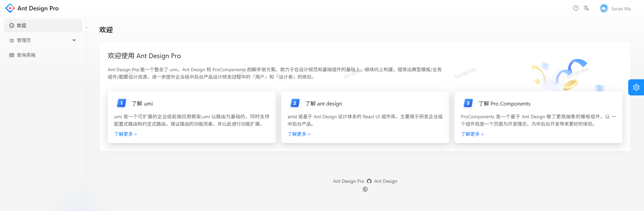Open the 管理页 menu item
This screenshot has height=211, width=644.
click(x=43, y=40)
